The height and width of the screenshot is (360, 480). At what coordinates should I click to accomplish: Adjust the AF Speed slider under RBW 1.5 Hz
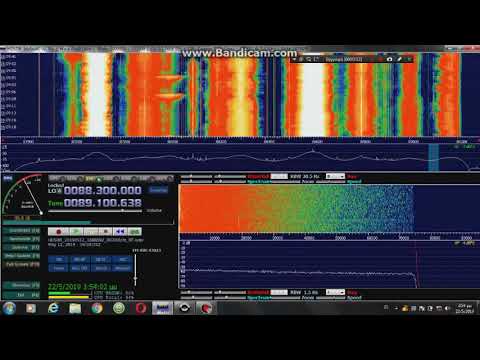pyautogui.click(x=331, y=297)
